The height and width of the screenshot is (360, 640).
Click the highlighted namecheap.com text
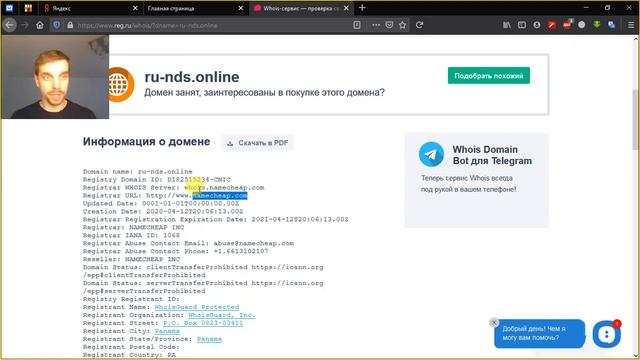pyautogui.click(x=220, y=196)
